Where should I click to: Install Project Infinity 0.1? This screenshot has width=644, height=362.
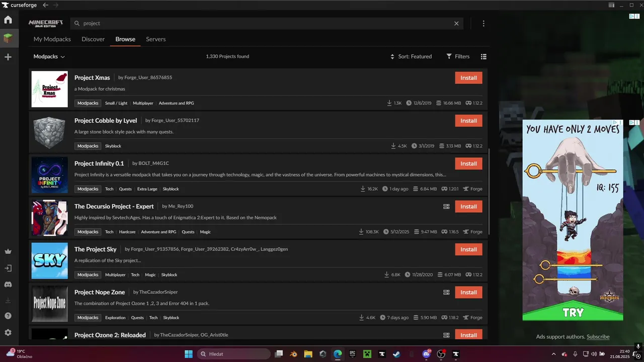(469, 163)
